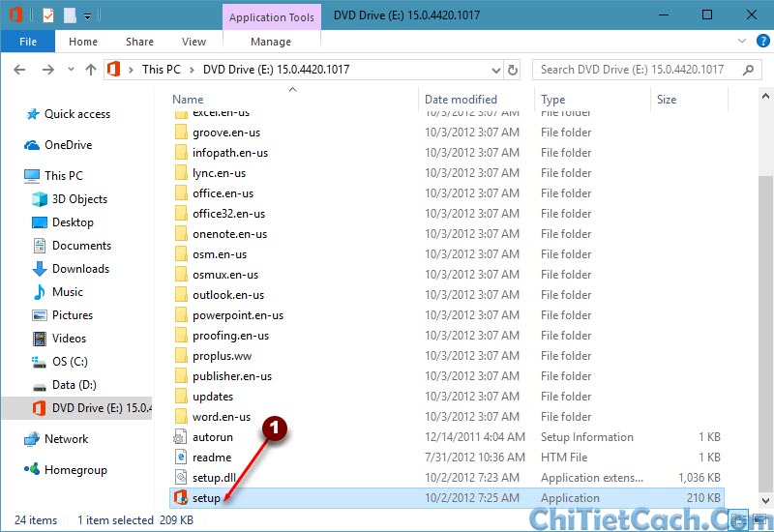
Task: Select the autorun setup information file icon
Action: click(x=181, y=437)
